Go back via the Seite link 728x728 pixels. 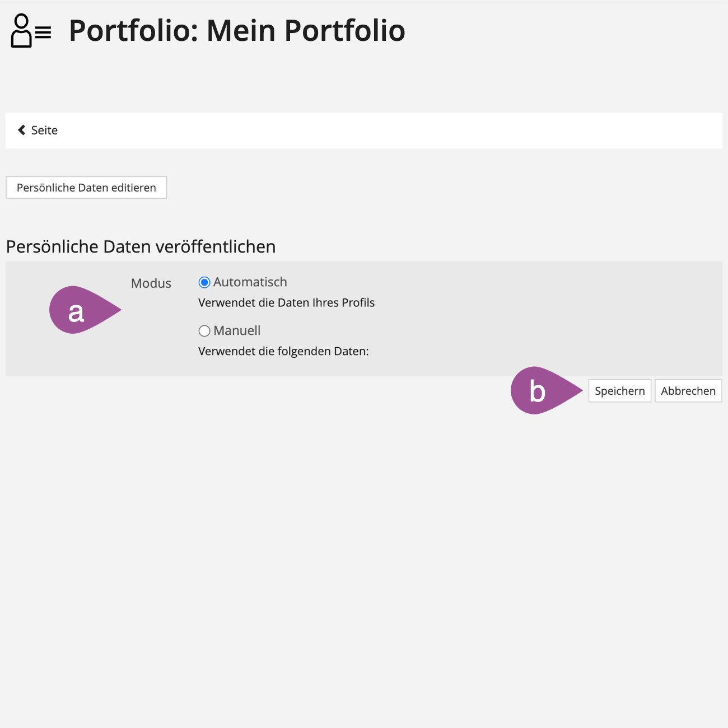44,130
